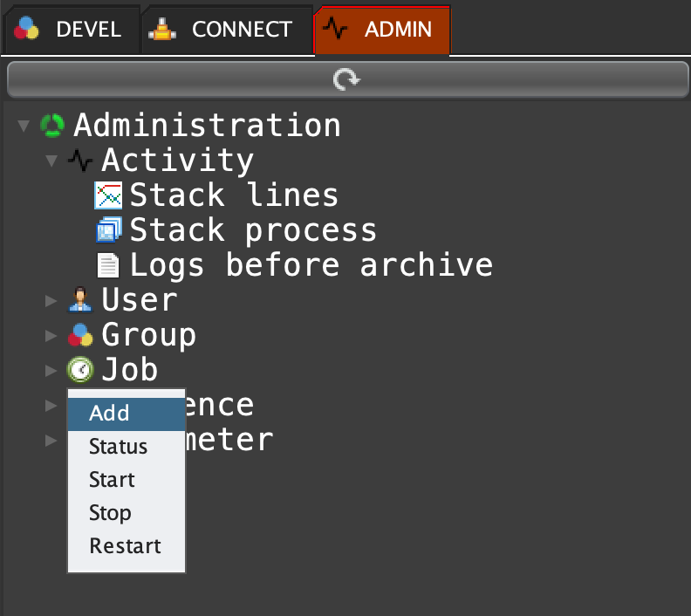Click the User person icon
The height and width of the screenshot is (616, 691).
pyautogui.click(x=80, y=300)
